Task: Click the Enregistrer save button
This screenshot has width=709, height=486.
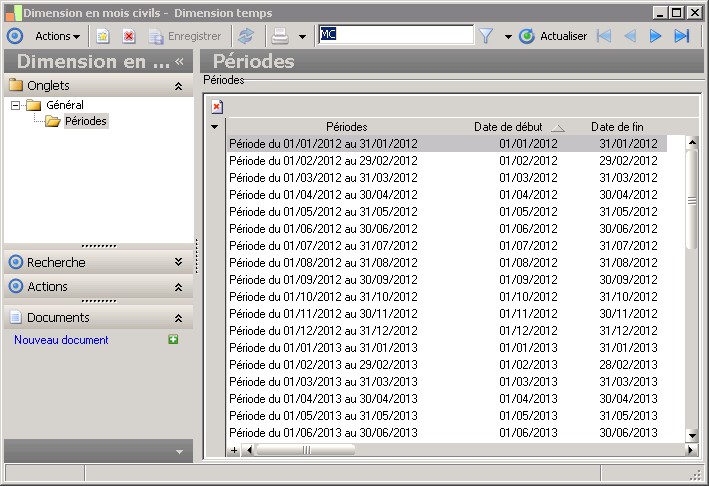Action: (185, 36)
